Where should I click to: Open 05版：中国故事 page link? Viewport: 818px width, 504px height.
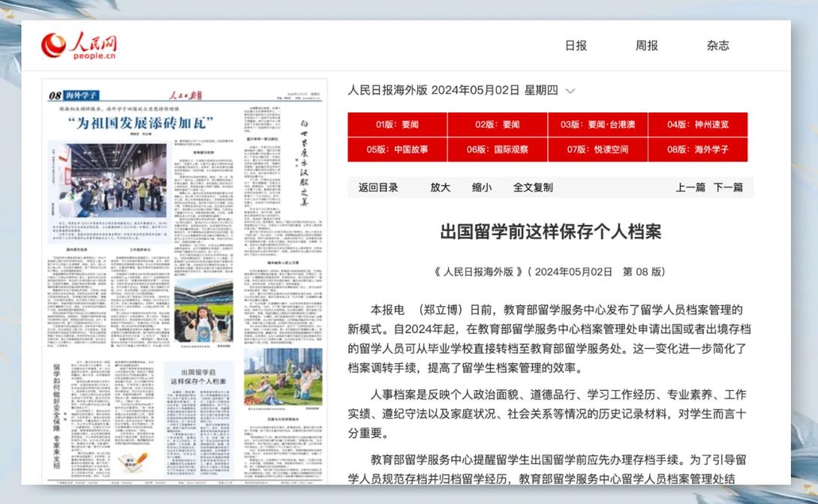click(x=398, y=149)
